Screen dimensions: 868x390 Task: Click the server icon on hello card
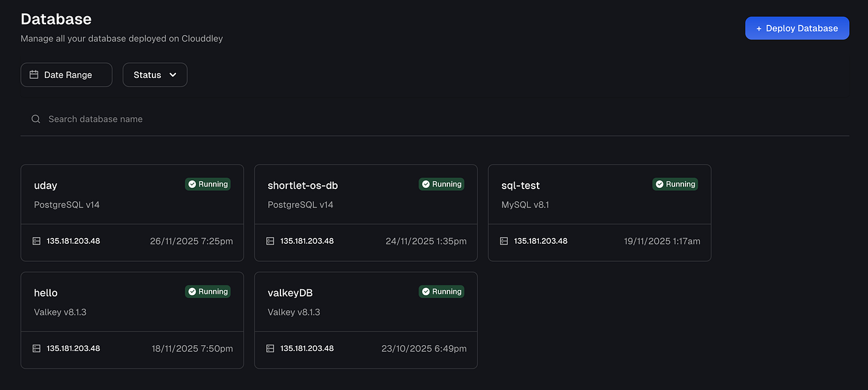pos(36,348)
